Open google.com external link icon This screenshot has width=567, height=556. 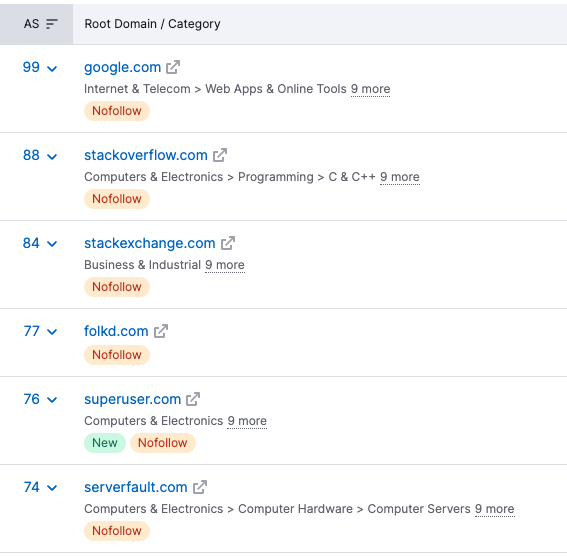point(173,67)
